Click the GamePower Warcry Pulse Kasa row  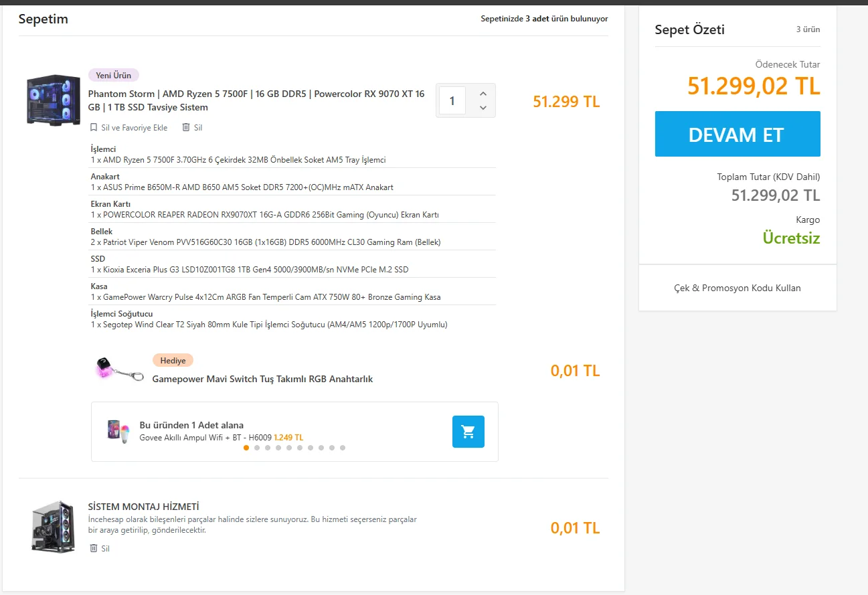coord(293,291)
